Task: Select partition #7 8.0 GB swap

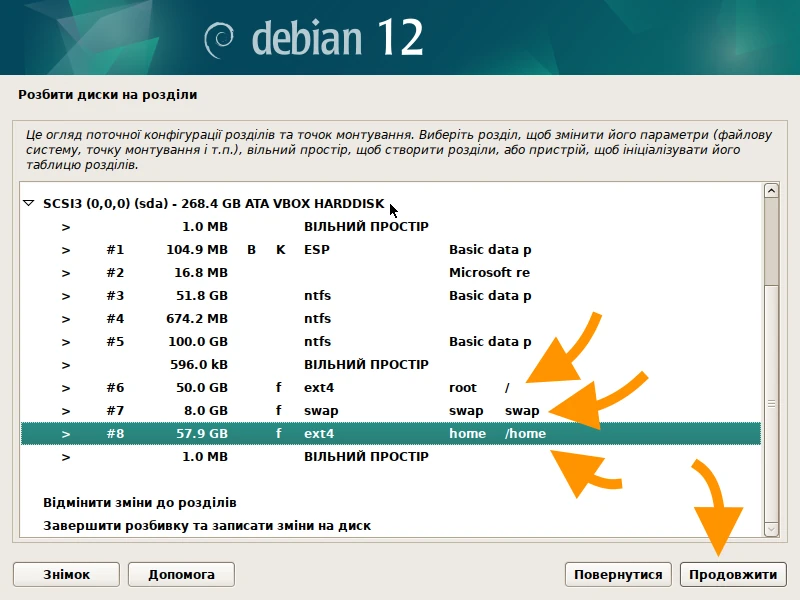Action: [x=391, y=410]
